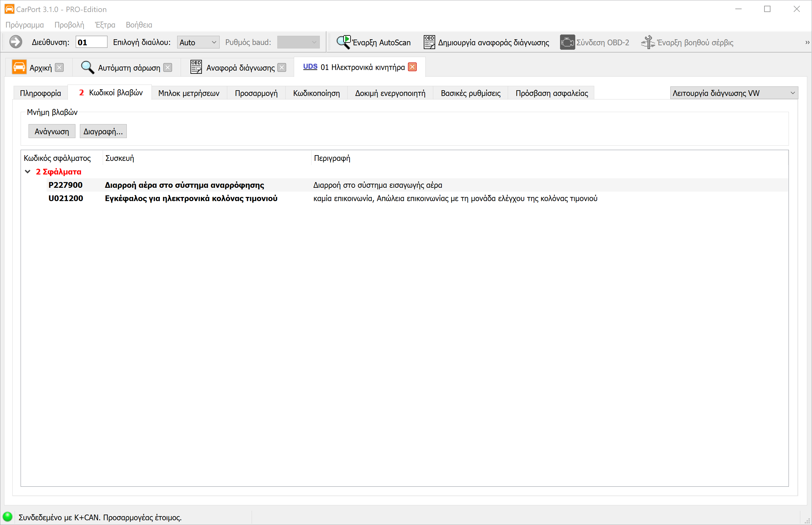Click the Διεύθυνση address input field
The width and height of the screenshot is (812, 525).
click(91, 42)
